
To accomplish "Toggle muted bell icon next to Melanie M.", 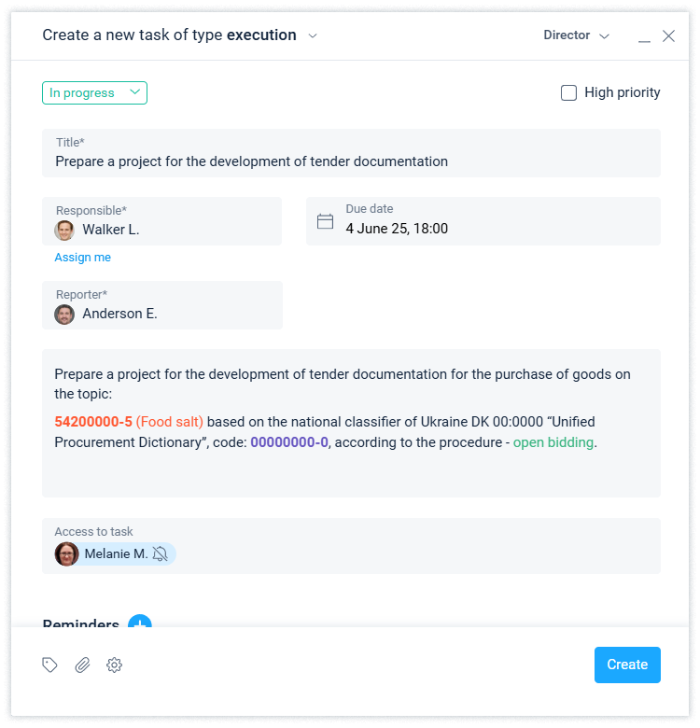I will click(x=161, y=554).
